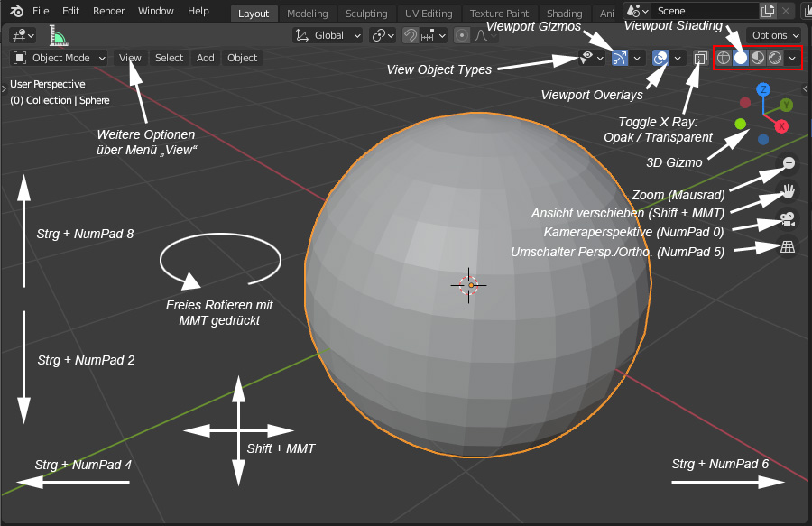
Task: Open the Options button
Action: pos(773,35)
